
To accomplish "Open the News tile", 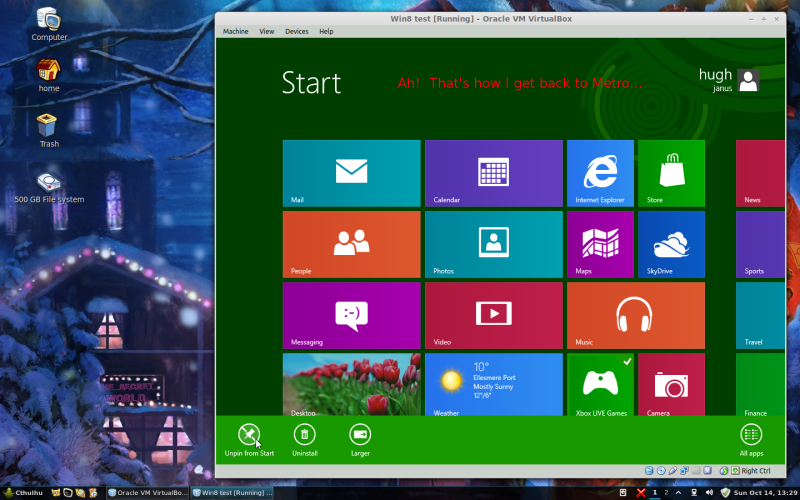I will (x=760, y=173).
